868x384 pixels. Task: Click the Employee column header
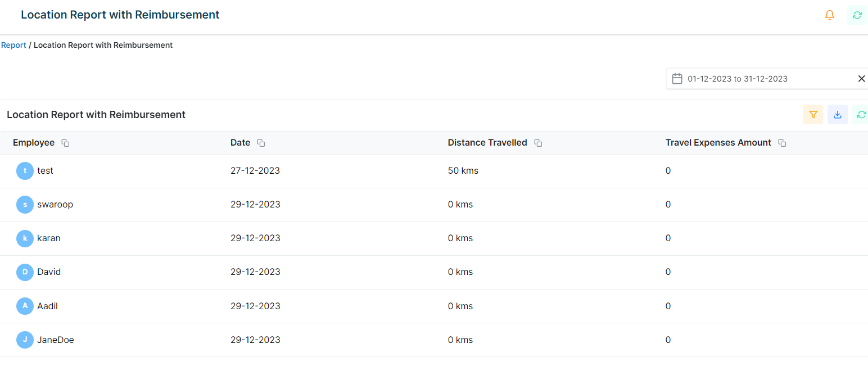coord(34,143)
